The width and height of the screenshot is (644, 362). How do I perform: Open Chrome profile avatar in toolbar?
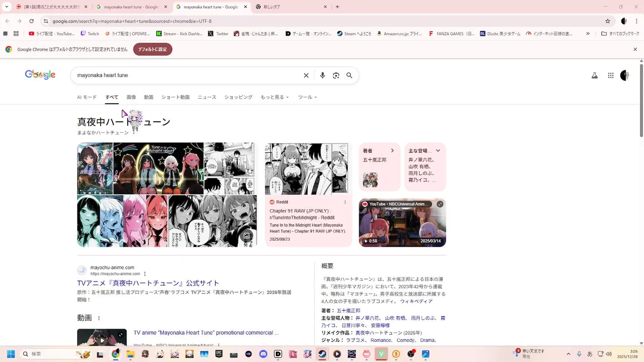(x=624, y=21)
